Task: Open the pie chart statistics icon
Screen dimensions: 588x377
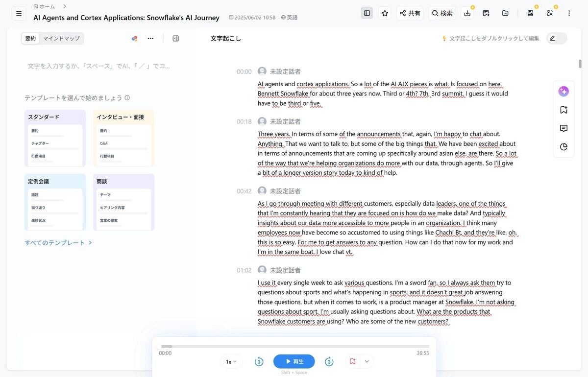Action: (x=563, y=147)
